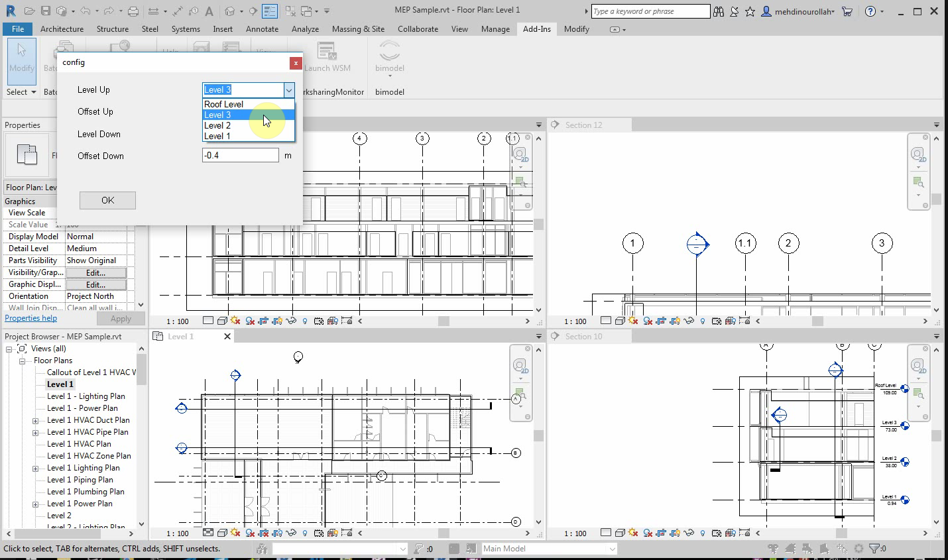Toggle Thin Lines in quick access toolbar
The height and width of the screenshot is (560, 948).
coord(270,11)
